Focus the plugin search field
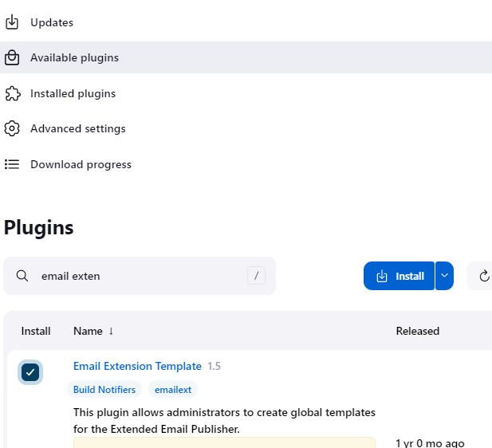The image size is (492, 448). click(x=140, y=276)
